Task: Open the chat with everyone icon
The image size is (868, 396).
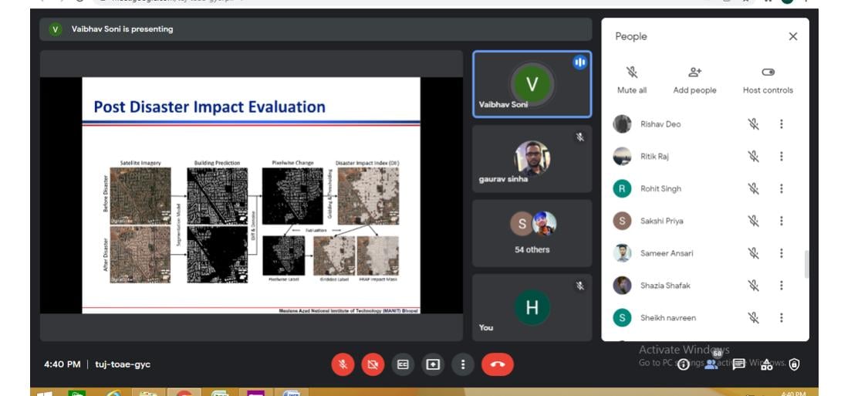Action: [x=738, y=364]
